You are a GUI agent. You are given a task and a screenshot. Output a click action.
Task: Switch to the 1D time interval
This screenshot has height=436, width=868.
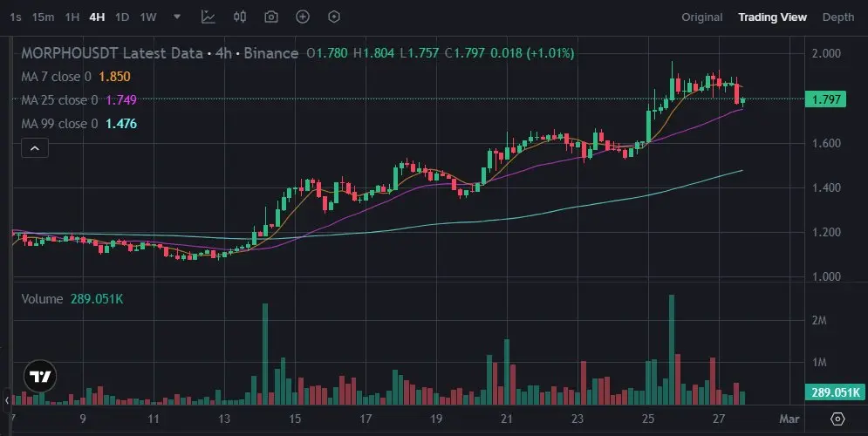[x=122, y=17]
